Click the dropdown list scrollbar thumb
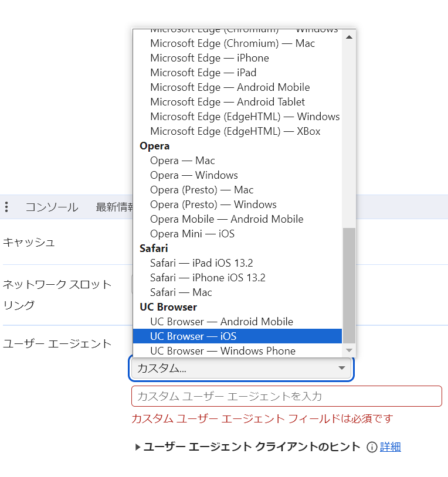The width and height of the screenshot is (448, 477). click(x=349, y=284)
